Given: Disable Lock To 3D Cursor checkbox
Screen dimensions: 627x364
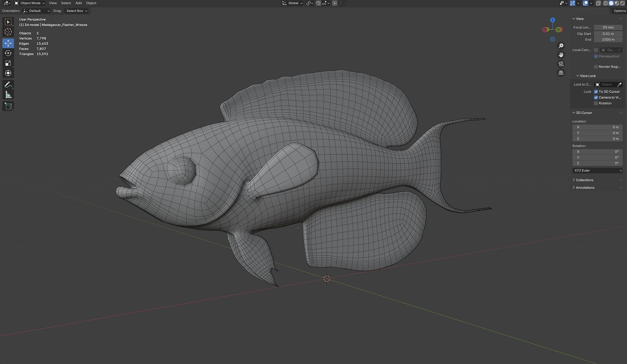Looking at the screenshot, I should 596,91.
